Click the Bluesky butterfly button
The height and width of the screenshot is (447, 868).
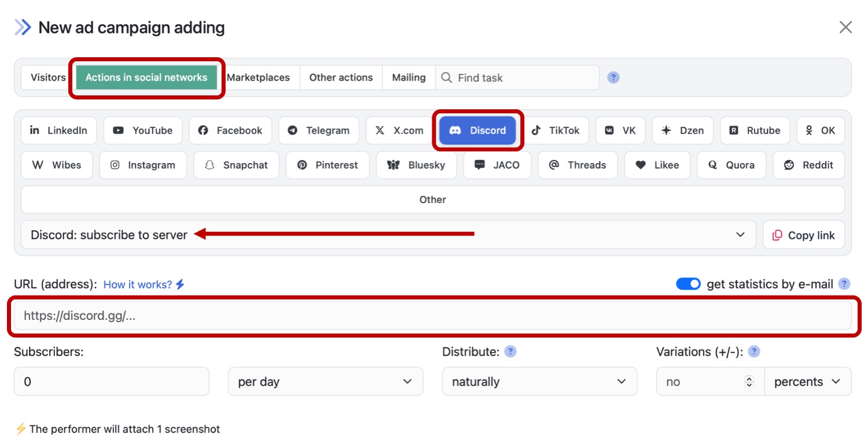pos(417,165)
